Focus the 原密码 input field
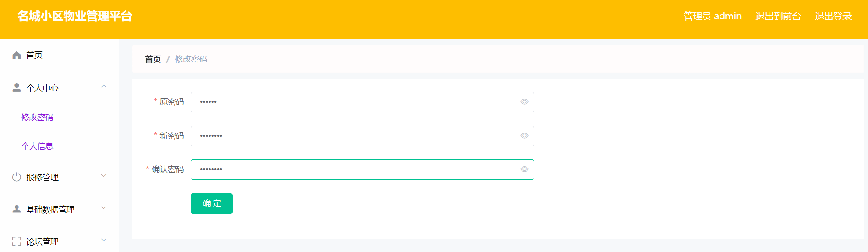 (x=363, y=102)
